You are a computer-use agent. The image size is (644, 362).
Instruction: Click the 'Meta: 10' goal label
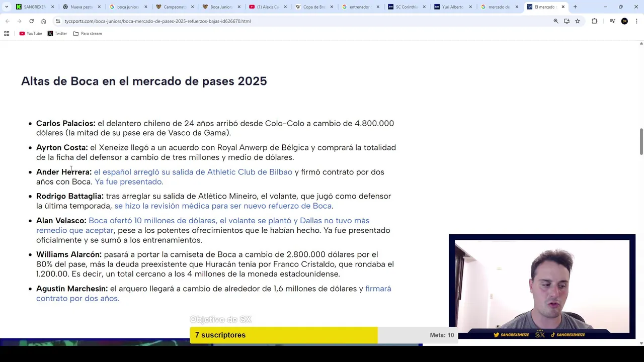pyautogui.click(x=442, y=335)
